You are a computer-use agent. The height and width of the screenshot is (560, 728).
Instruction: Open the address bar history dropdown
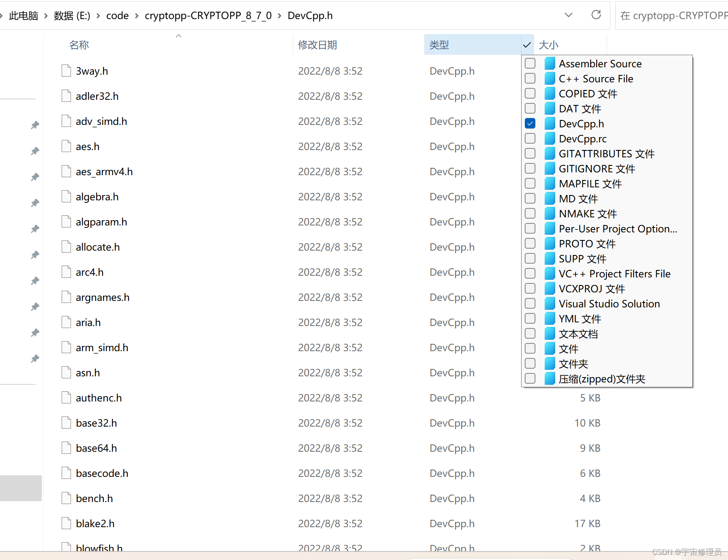pos(569,15)
